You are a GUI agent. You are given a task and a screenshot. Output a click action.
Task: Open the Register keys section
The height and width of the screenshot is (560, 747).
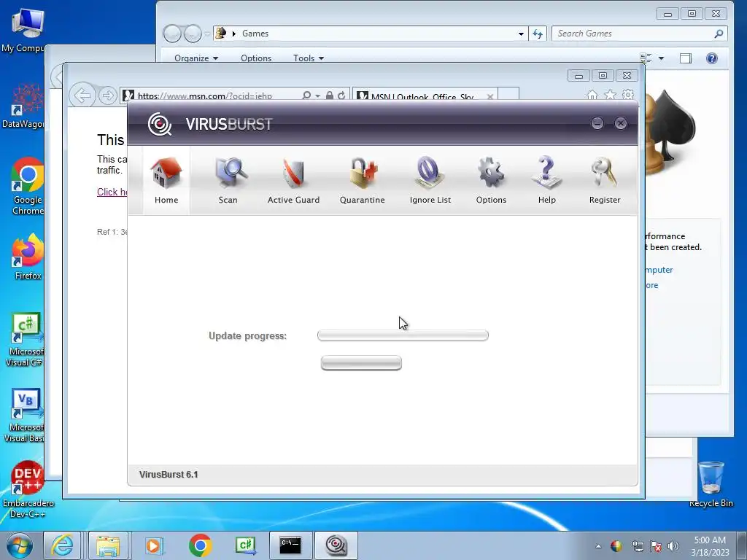[x=604, y=181]
